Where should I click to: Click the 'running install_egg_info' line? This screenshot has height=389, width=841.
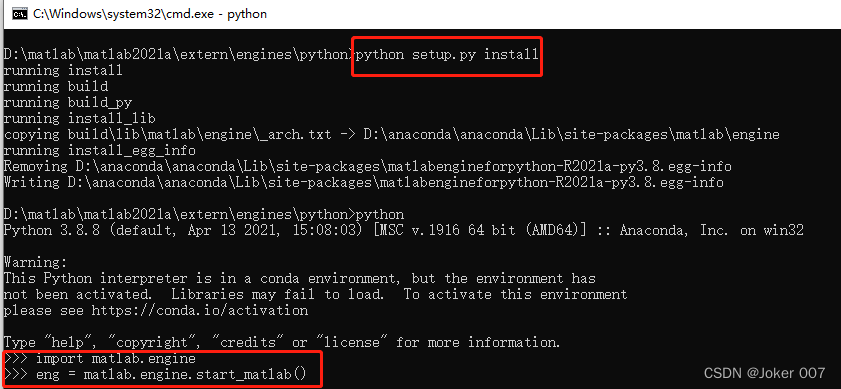[100, 150]
